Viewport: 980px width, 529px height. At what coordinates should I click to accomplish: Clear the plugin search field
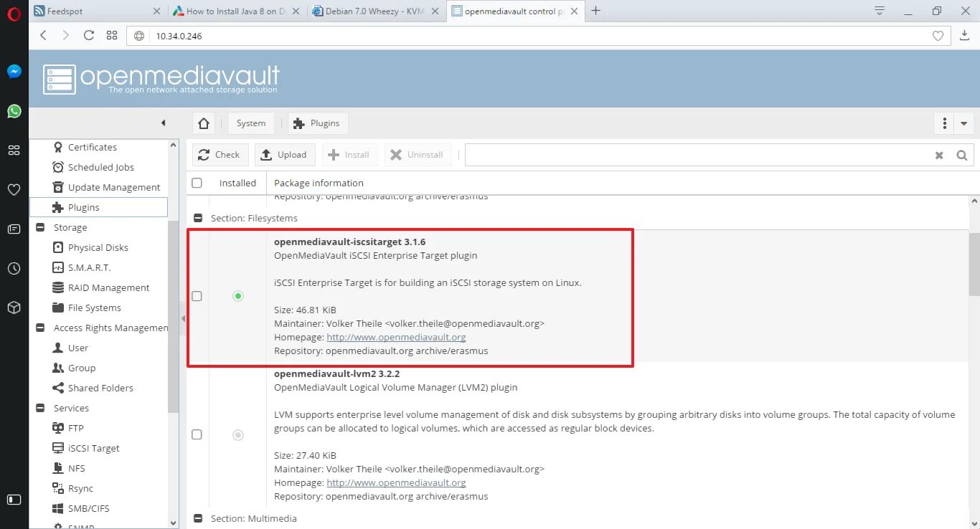click(939, 155)
